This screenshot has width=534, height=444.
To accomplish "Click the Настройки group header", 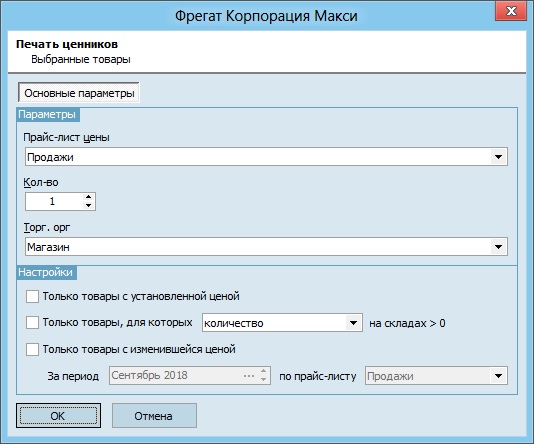I will coord(46,272).
